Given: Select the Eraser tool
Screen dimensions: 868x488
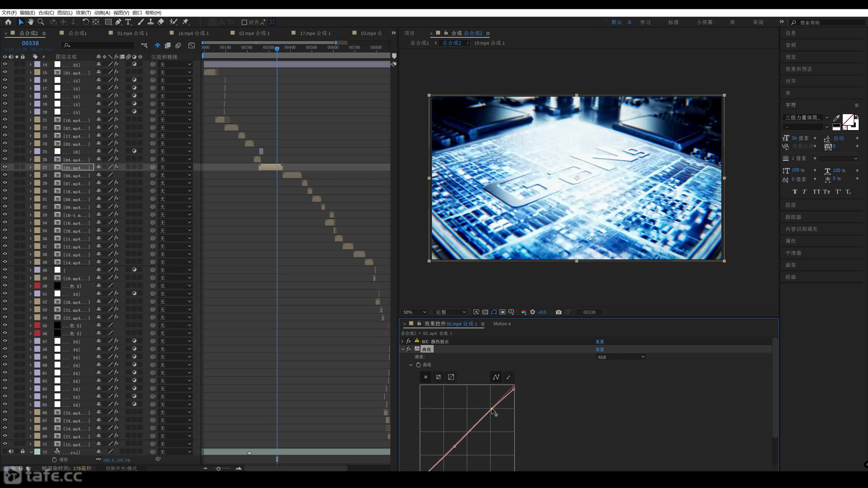Looking at the screenshot, I should (x=161, y=22).
